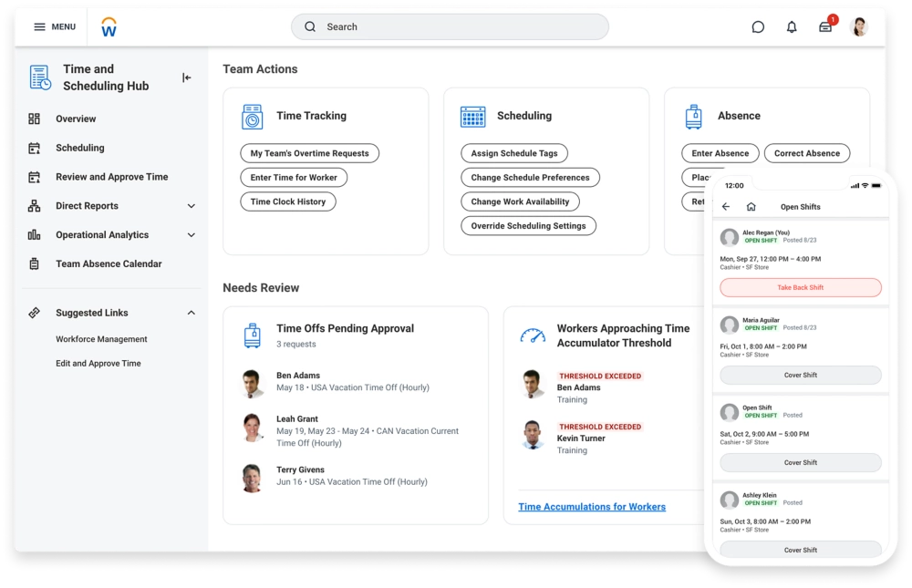Open Time Accumulations for Workers link

(x=591, y=507)
